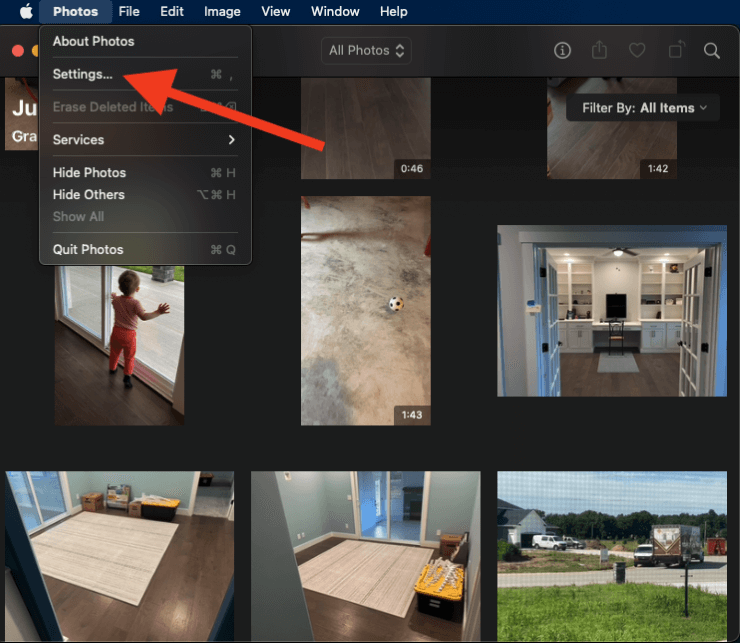Open the Search magnifier icon
This screenshot has height=643, width=740.
pyautogui.click(x=712, y=50)
